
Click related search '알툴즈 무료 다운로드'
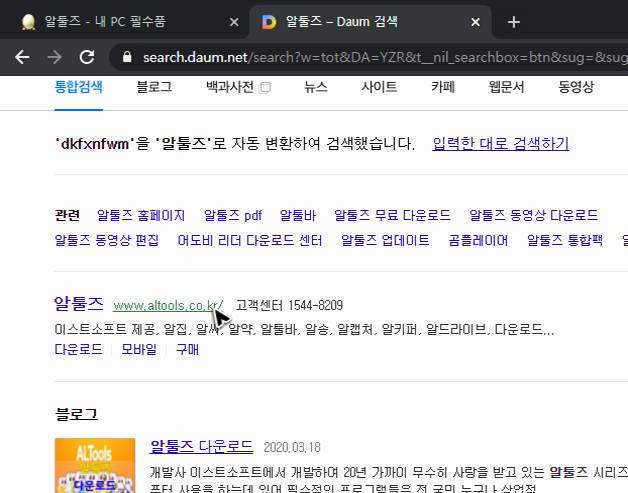(x=392, y=215)
